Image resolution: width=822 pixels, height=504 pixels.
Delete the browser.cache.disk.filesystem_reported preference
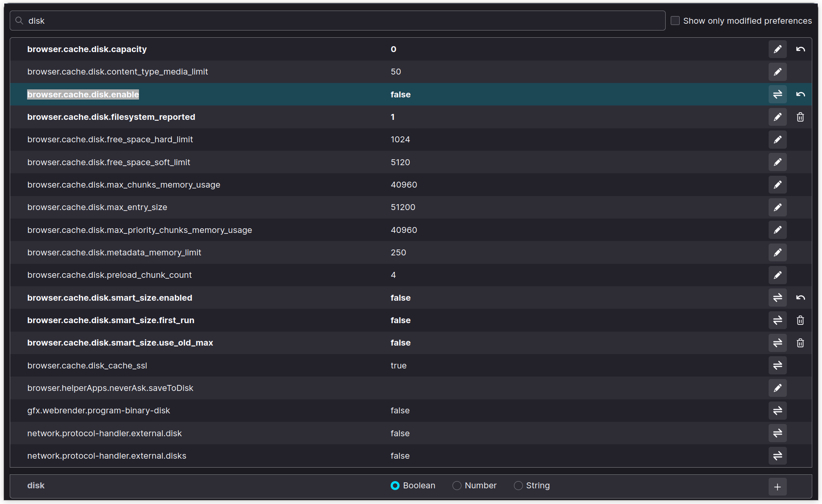(800, 117)
